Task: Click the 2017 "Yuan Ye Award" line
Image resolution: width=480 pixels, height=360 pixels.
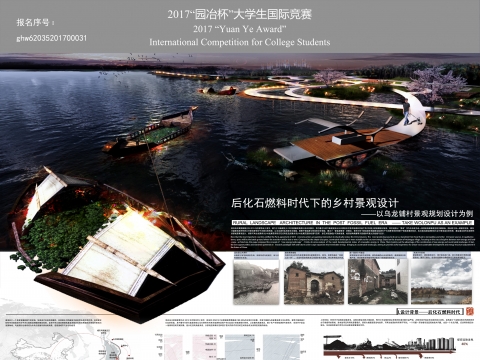Action: [x=240, y=29]
